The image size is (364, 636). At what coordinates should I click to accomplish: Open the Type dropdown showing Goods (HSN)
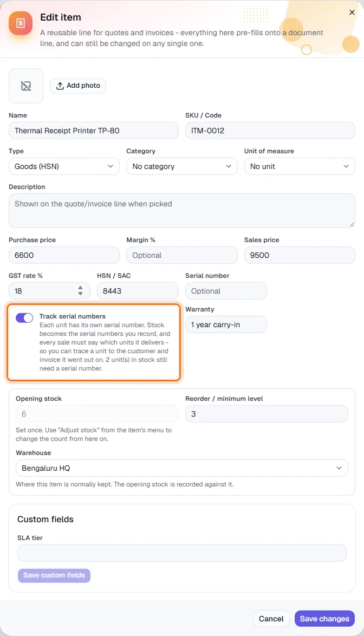click(x=64, y=166)
